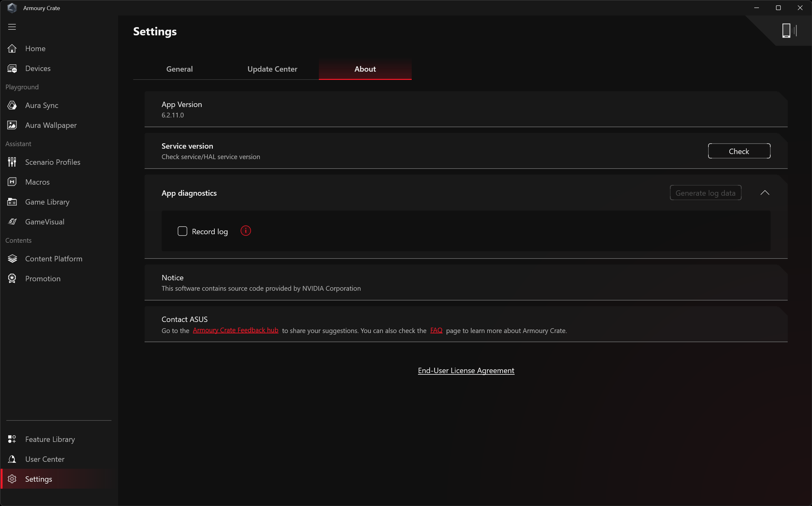Open Aura Wallpaper icon in sidebar
The width and height of the screenshot is (812, 506).
coord(12,125)
